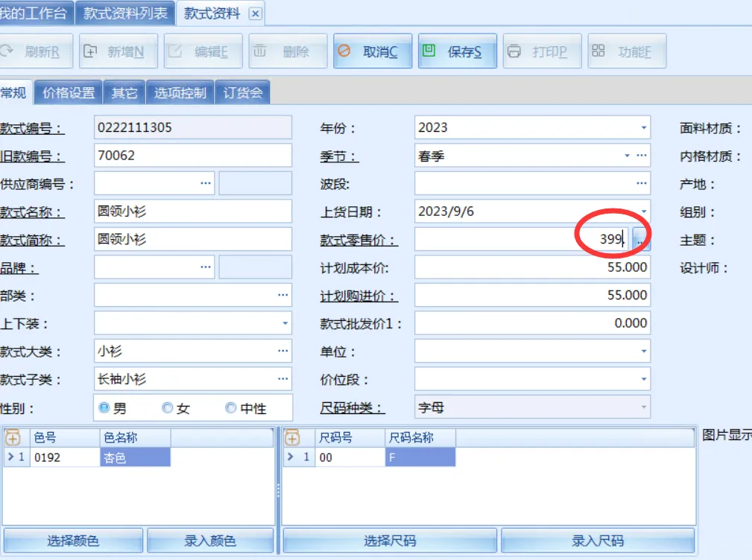This screenshot has width=752, height=560.
Task: Open the Function (功能F) toolbar menu icon
Action: coord(598,51)
